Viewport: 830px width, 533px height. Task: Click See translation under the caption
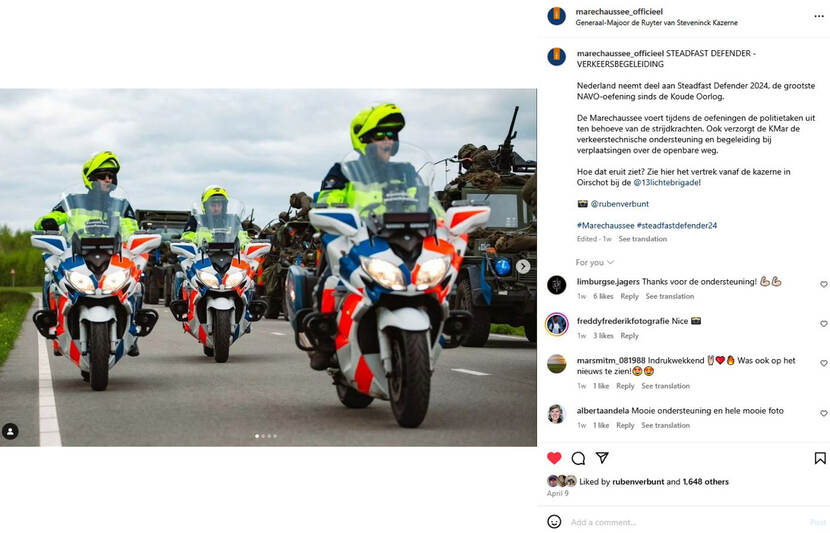pyautogui.click(x=643, y=239)
